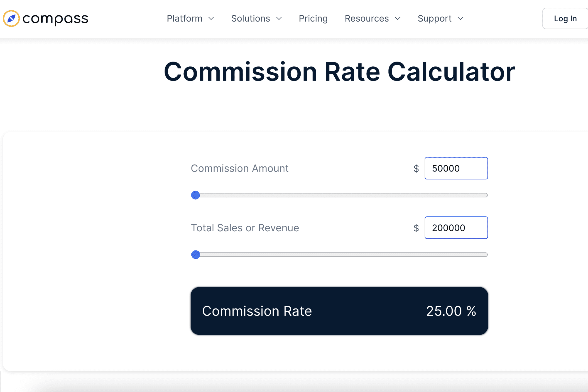Open the Pricing page
Screen dimensions: 588x392
click(313, 19)
